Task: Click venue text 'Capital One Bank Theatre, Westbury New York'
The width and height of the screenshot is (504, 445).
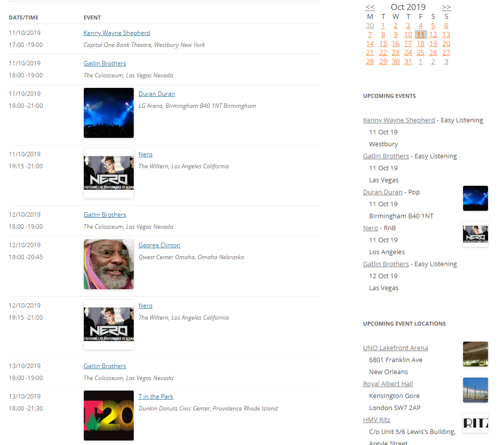Action: tap(144, 45)
